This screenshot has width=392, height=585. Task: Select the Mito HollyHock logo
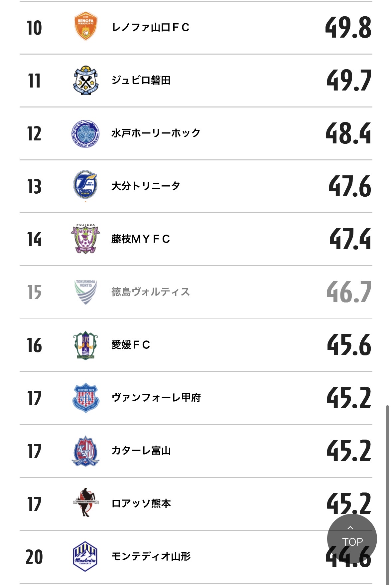click(86, 133)
